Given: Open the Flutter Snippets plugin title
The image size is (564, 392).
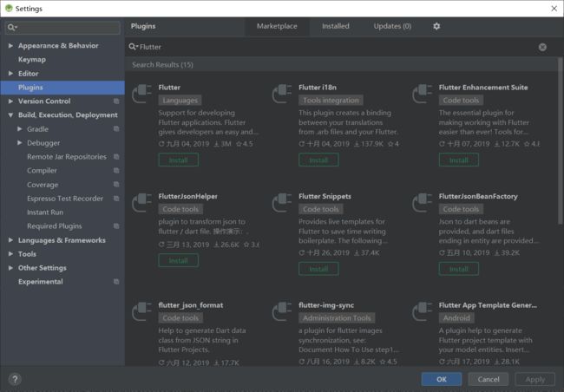Looking at the screenshot, I should [x=325, y=196].
